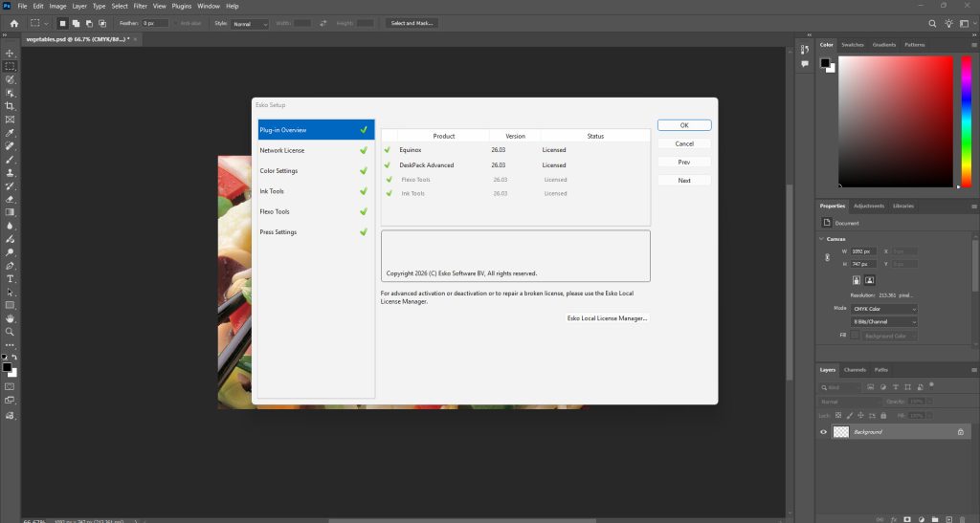The width and height of the screenshot is (980, 523).
Task: Collapse the Canvas section in Properties
Action: click(821, 239)
